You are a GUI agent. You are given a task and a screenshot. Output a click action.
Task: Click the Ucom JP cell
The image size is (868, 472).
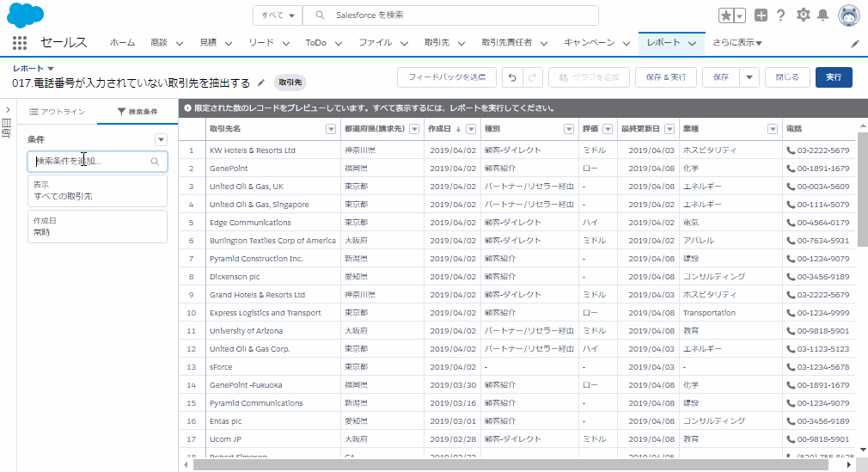[x=273, y=439]
